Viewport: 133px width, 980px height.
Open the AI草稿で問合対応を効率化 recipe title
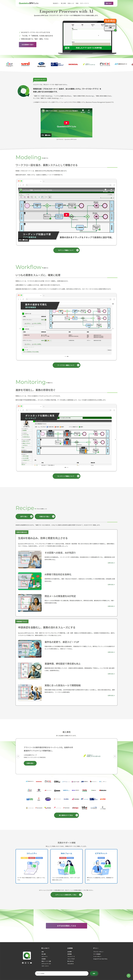[58, 574]
